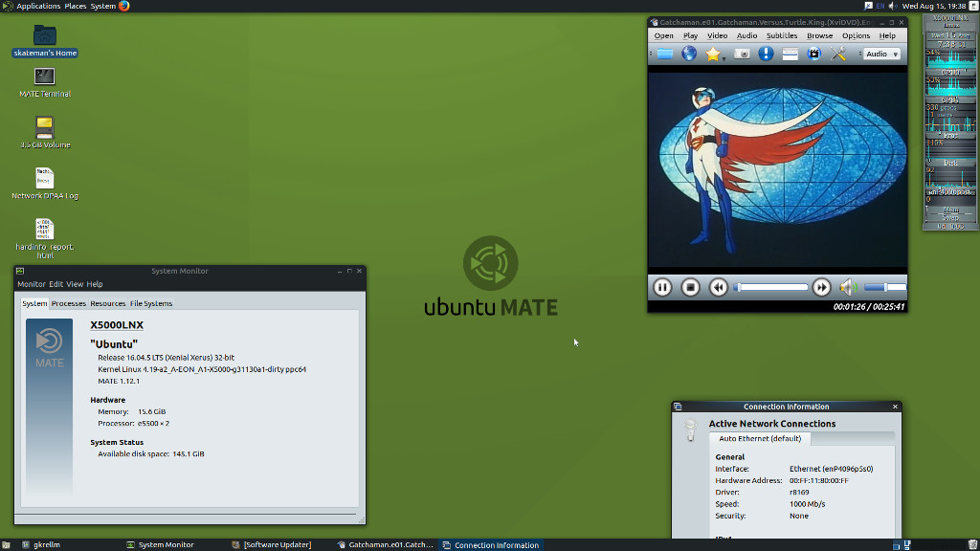Expand the Audio dropdown in player toolbar
This screenshot has height=551, width=980.
(x=881, y=55)
